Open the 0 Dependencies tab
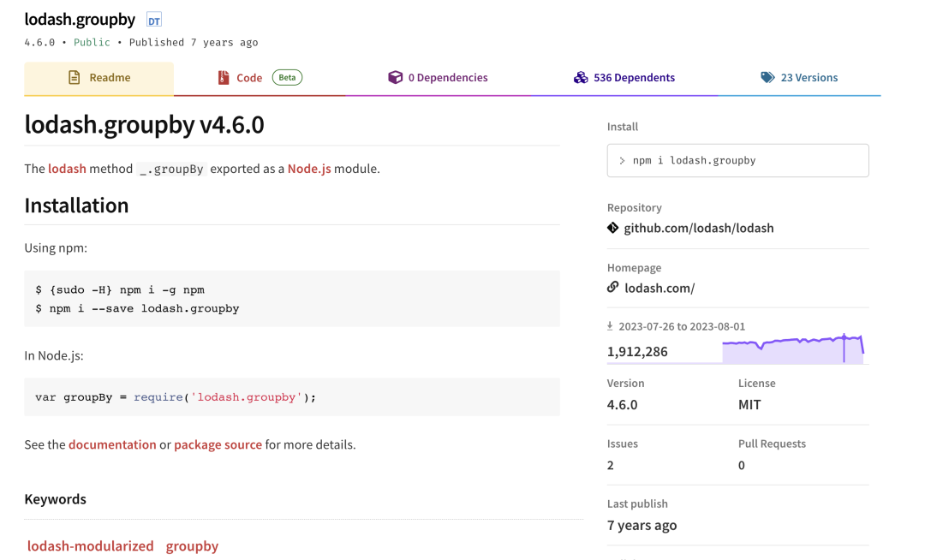This screenshot has width=925, height=560. pyautogui.click(x=438, y=78)
